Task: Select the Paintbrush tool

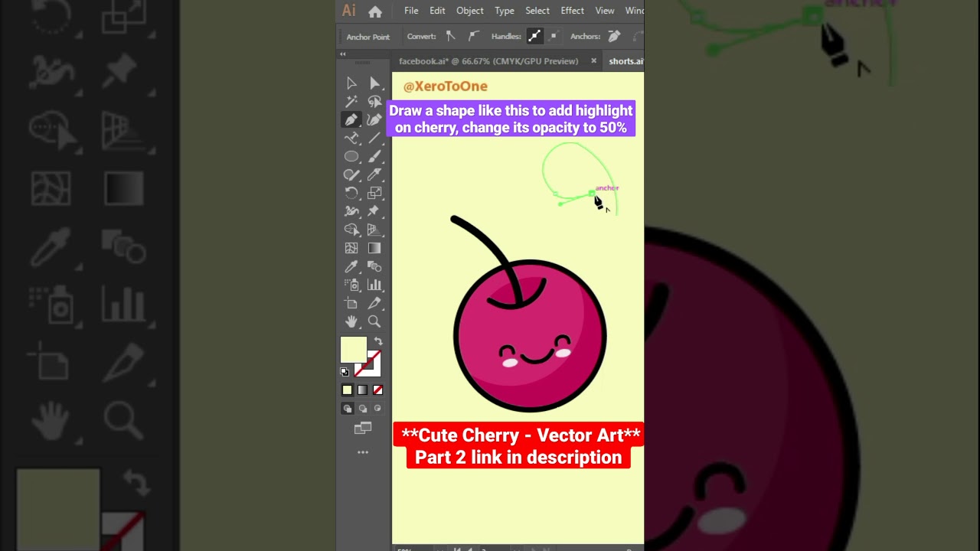Action: point(374,157)
